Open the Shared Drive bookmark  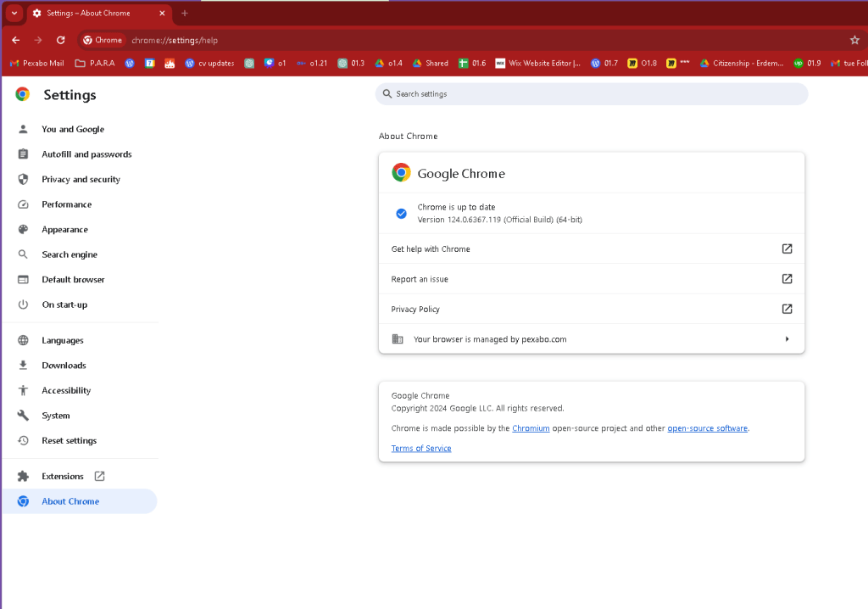click(430, 63)
